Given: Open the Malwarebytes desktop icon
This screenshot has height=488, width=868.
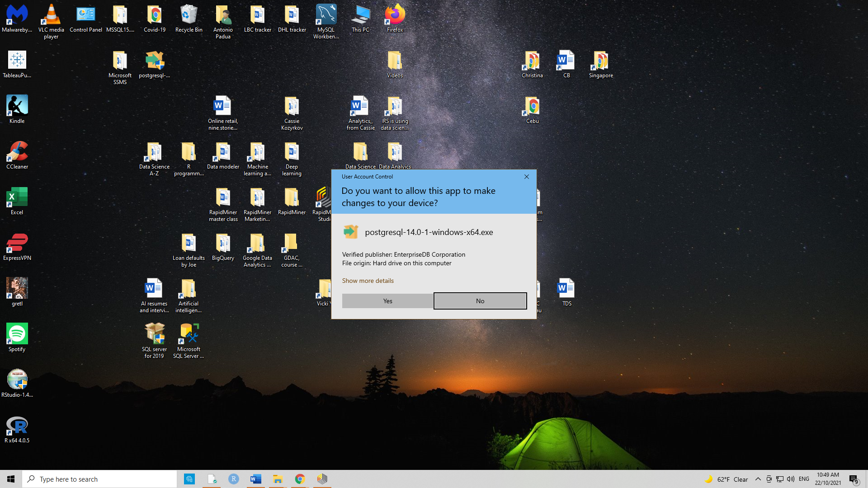Looking at the screenshot, I should click(17, 16).
